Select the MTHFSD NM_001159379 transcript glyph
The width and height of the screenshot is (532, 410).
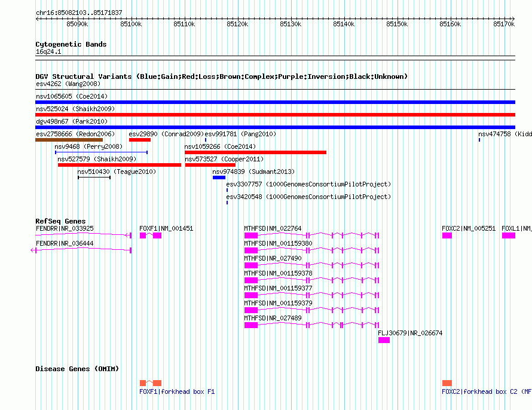click(311, 310)
